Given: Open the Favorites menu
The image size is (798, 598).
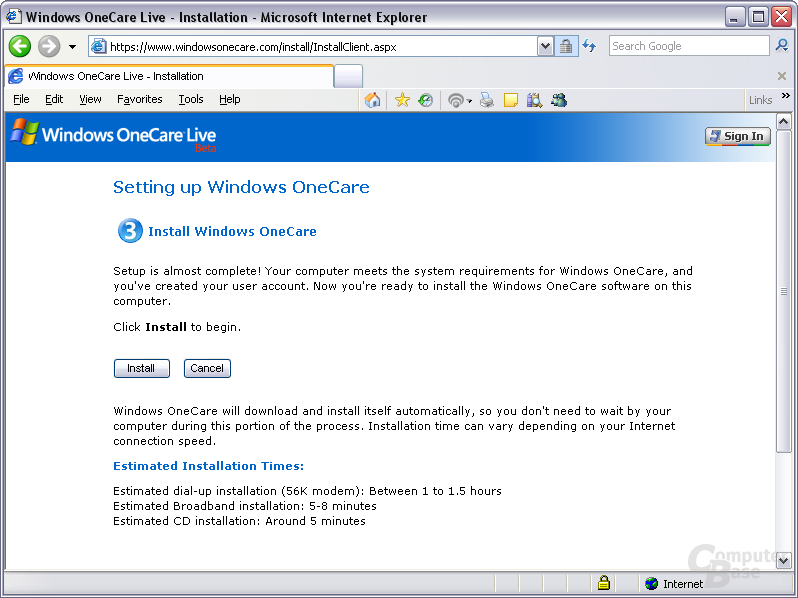Looking at the screenshot, I should click(x=139, y=99).
